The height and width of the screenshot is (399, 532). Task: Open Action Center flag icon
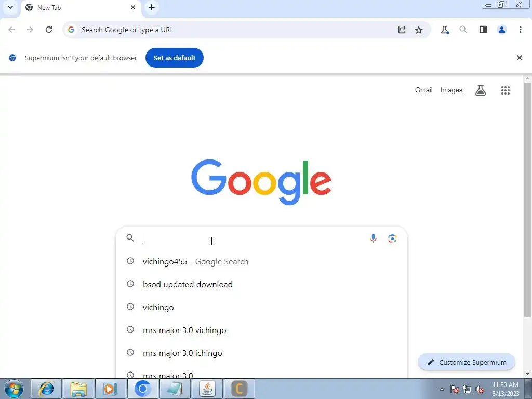pyautogui.click(x=455, y=389)
